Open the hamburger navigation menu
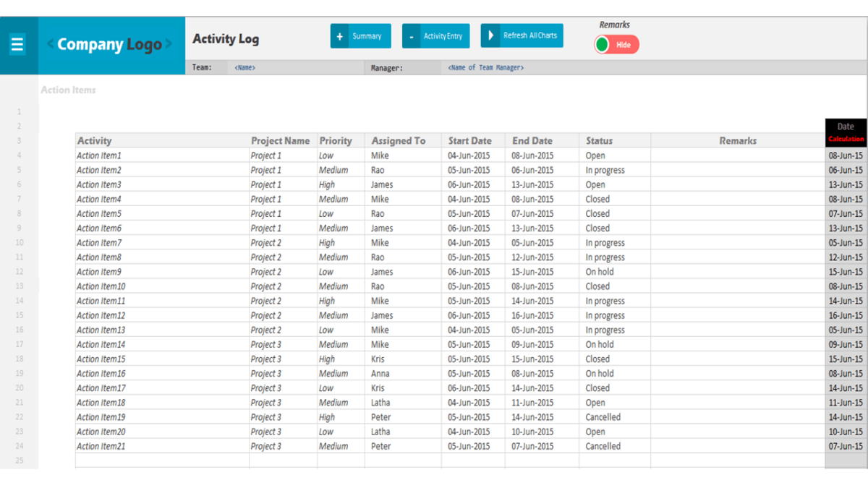The image size is (868, 488). click(x=18, y=43)
